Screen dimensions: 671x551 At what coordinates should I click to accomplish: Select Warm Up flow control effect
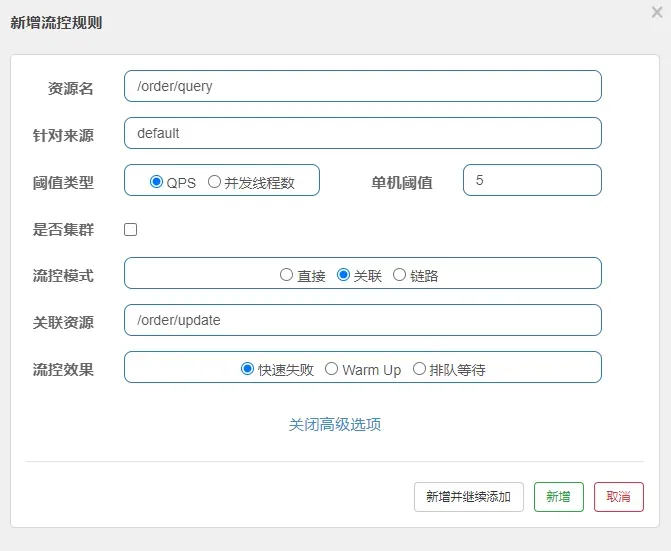(332, 369)
